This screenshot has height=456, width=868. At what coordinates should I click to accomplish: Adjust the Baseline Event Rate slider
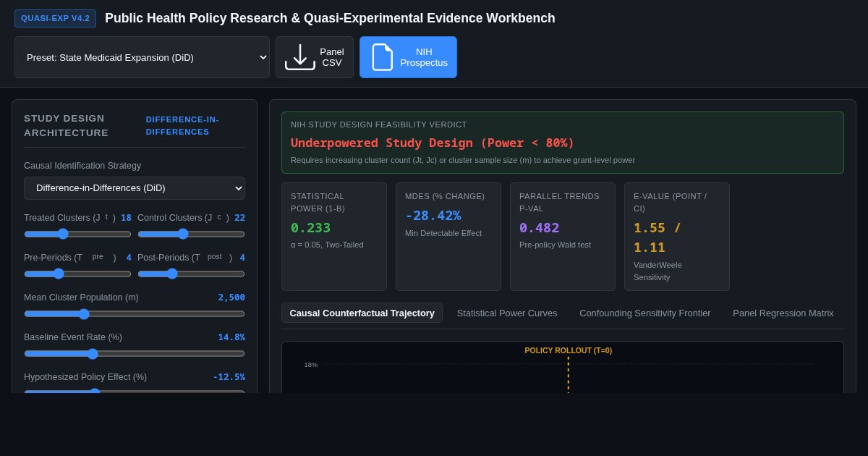135,353
